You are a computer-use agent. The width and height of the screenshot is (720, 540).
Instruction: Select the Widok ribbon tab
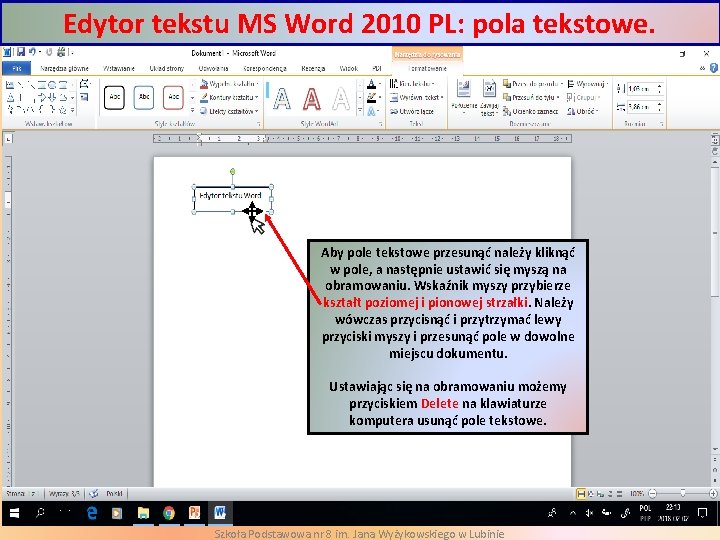point(349,68)
